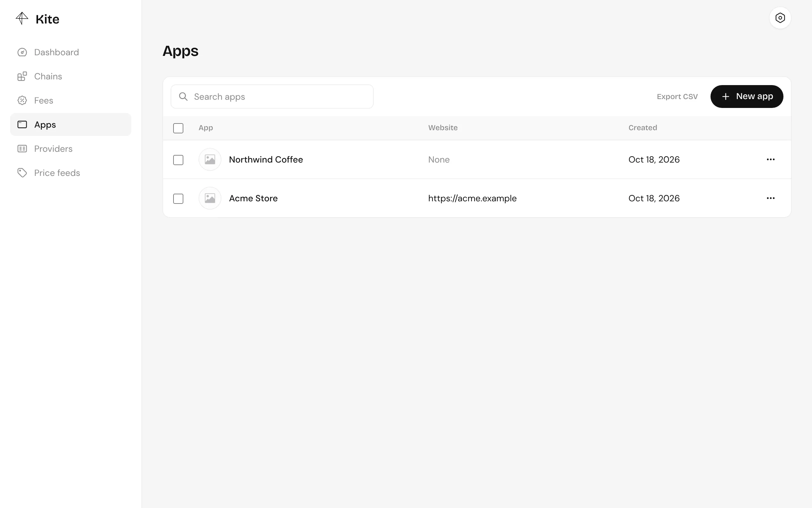
Task: Click the Providers list icon
Action: tap(22, 149)
